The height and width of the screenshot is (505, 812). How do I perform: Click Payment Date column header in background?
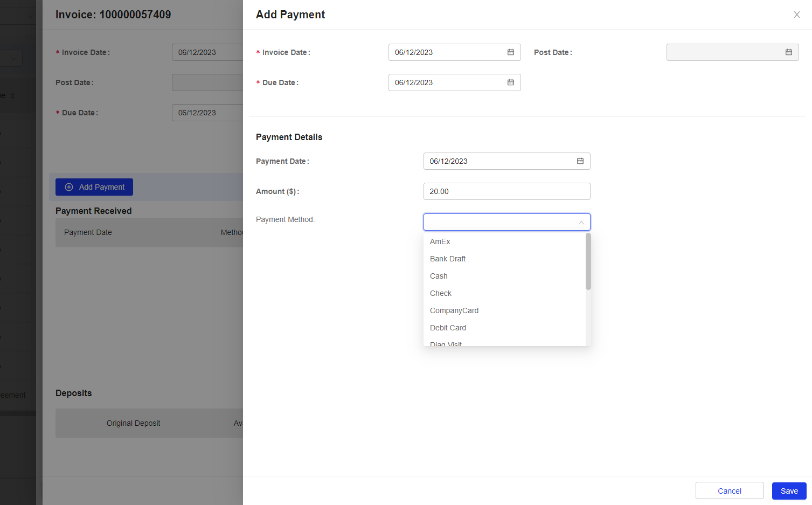click(x=88, y=232)
